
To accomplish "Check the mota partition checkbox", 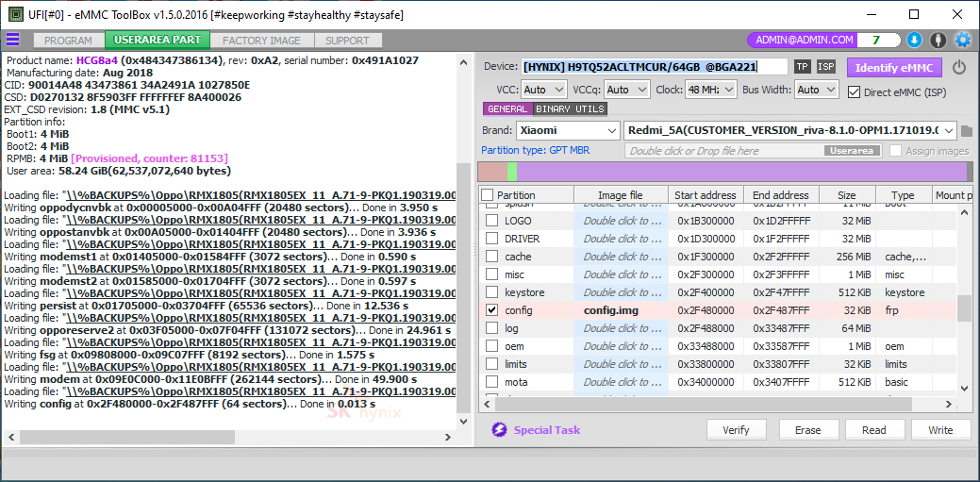I will coord(492,382).
